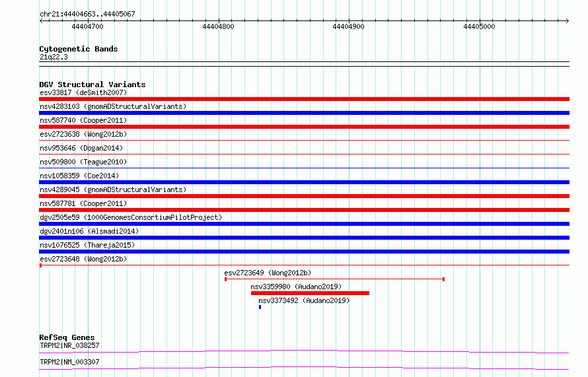588x377 pixels.
Task: Select the red bar for nsv3359980
Action: 310,293
